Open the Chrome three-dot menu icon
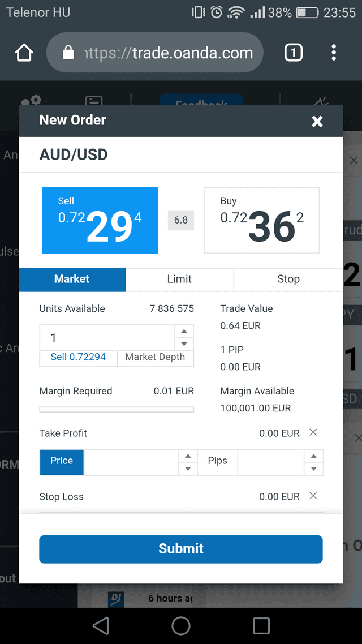The image size is (362, 644). click(334, 52)
